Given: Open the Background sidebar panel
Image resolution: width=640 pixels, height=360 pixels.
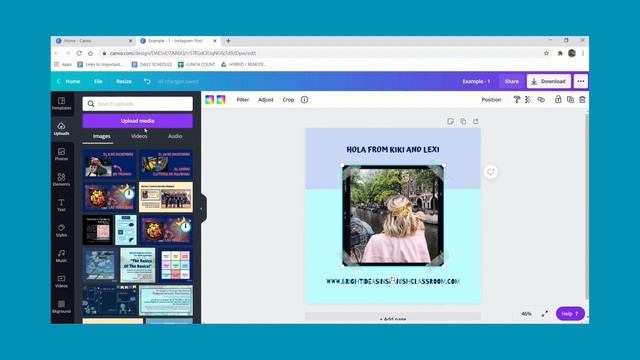Looking at the screenshot, I should pyautogui.click(x=61, y=307).
